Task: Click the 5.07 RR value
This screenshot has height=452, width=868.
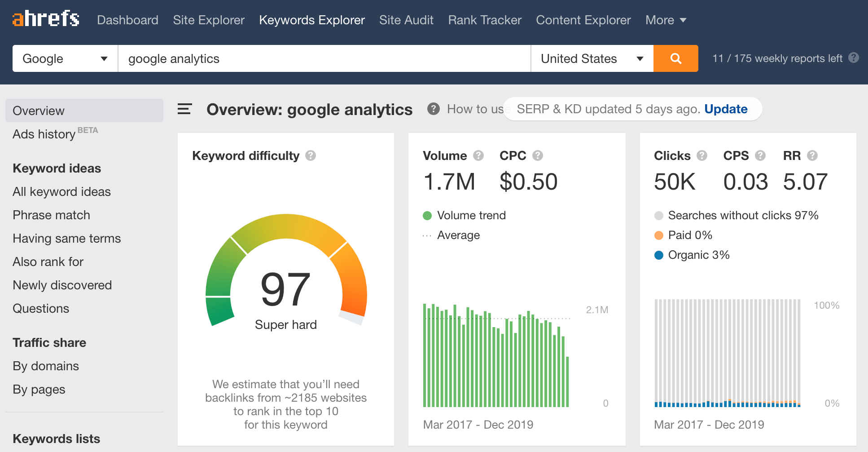Action: point(805,182)
